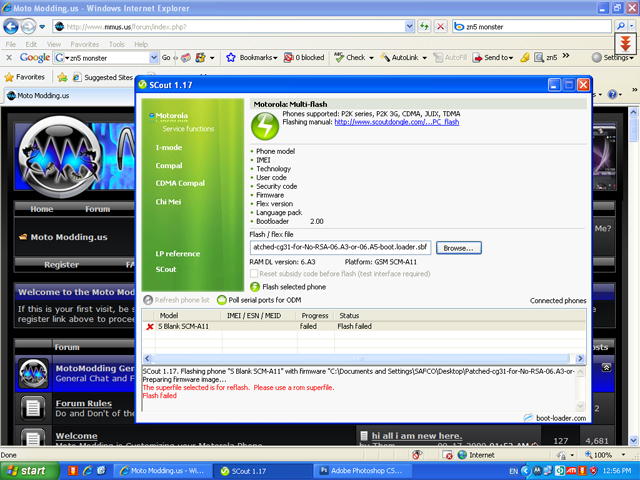Click the log panel scroll down arrow
Image resolution: width=640 pixels, height=480 pixels.
[580, 406]
